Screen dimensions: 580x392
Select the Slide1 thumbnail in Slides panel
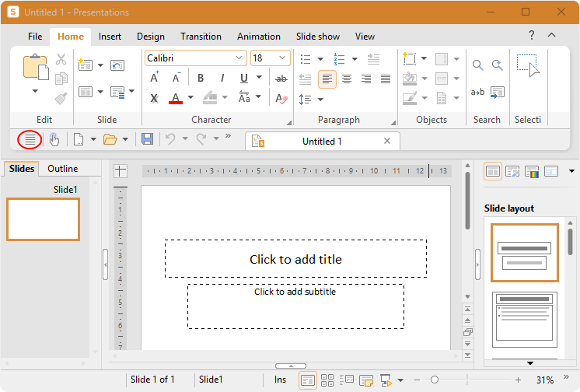pyautogui.click(x=43, y=219)
